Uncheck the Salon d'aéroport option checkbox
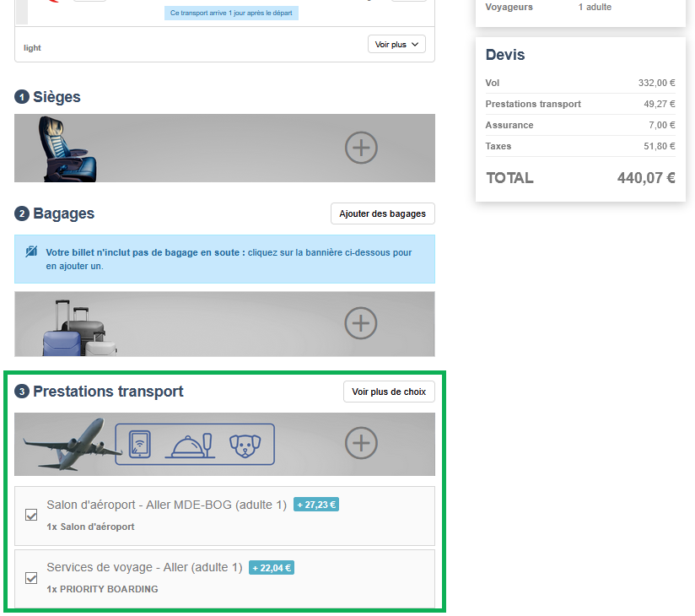Screen dimensions: 695x616 tap(31, 515)
